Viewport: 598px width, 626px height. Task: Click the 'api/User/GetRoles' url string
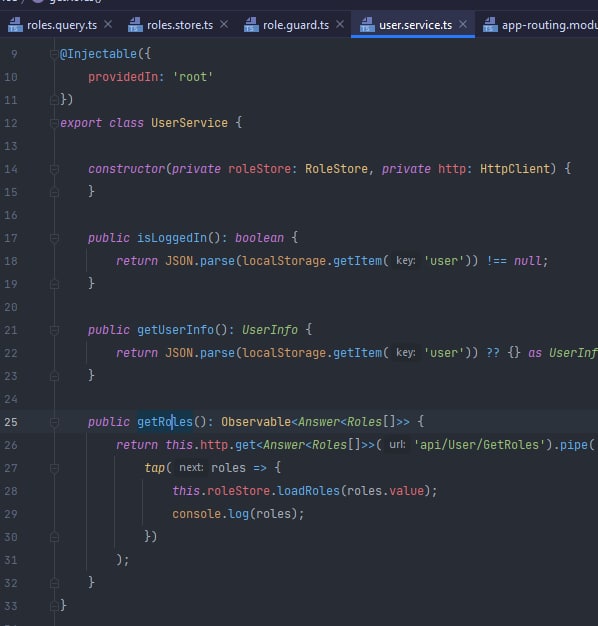tap(480, 445)
